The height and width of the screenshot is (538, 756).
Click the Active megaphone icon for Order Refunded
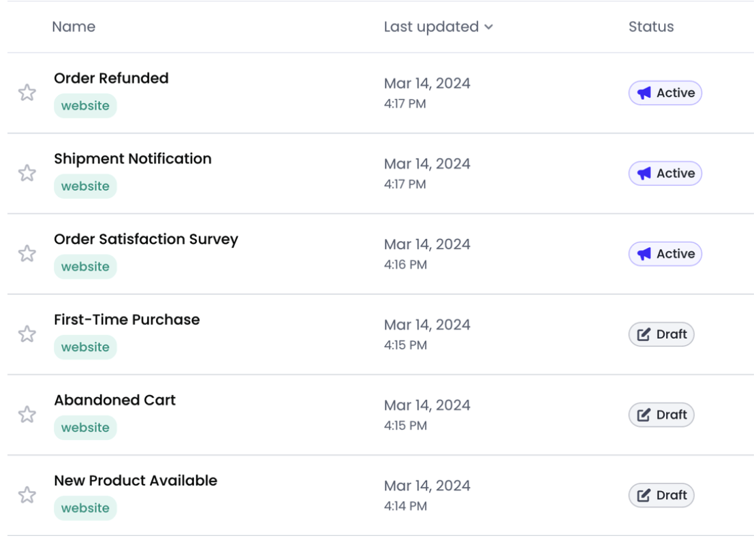[644, 93]
